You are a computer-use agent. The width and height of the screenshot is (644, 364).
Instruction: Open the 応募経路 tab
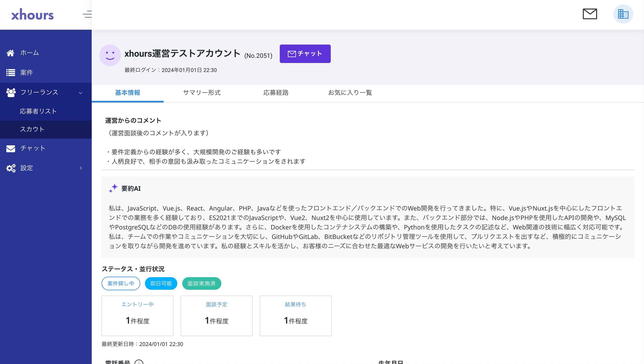point(276,93)
